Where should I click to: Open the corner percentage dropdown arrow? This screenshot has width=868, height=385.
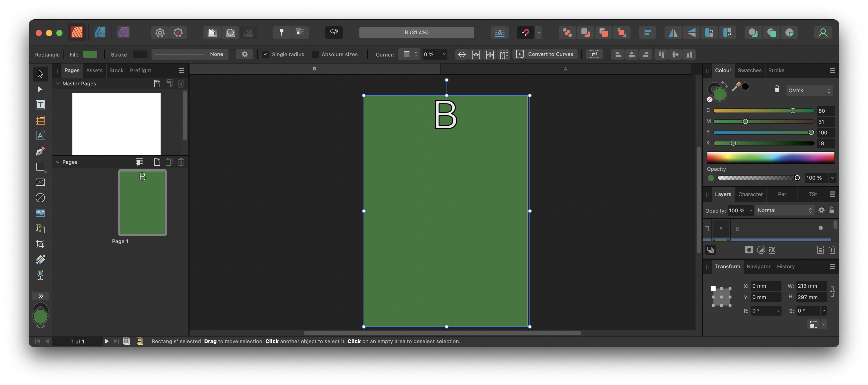444,54
